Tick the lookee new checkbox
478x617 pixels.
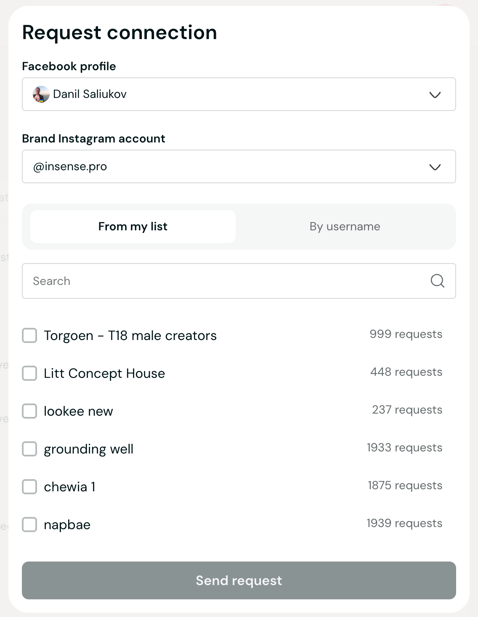(30, 411)
